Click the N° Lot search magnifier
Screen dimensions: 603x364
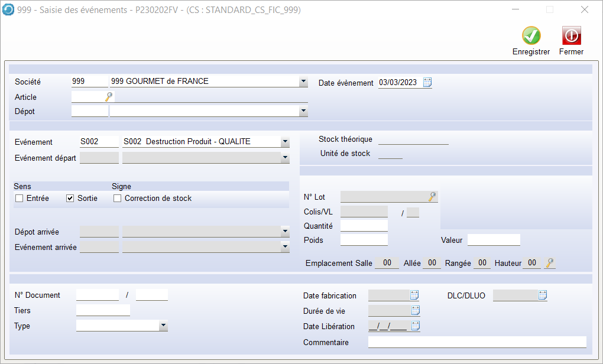tap(433, 197)
